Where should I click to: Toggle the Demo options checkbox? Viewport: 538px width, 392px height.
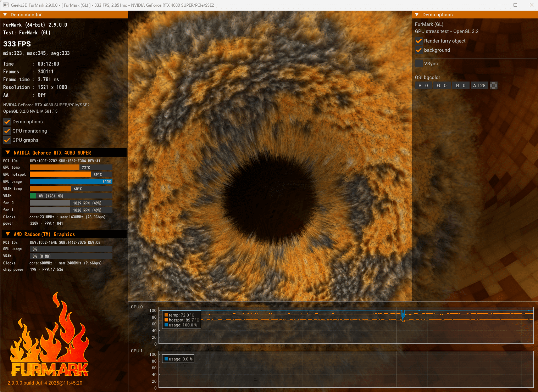(7, 122)
